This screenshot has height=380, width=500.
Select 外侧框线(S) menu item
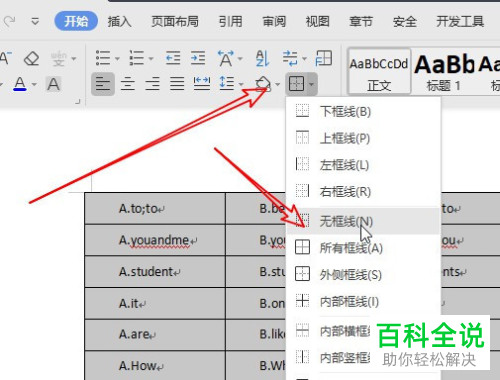pyautogui.click(x=363, y=275)
